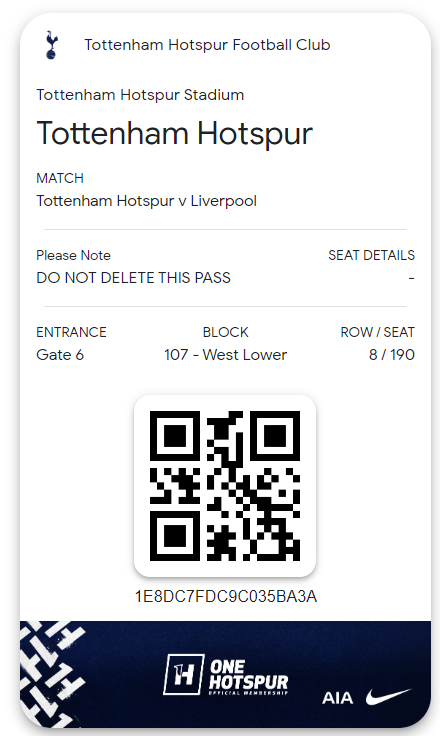This screenshot has width=440, height=736.
Task: Click the DO NOT DELETE THIS PASS notice
Action: 133,278
